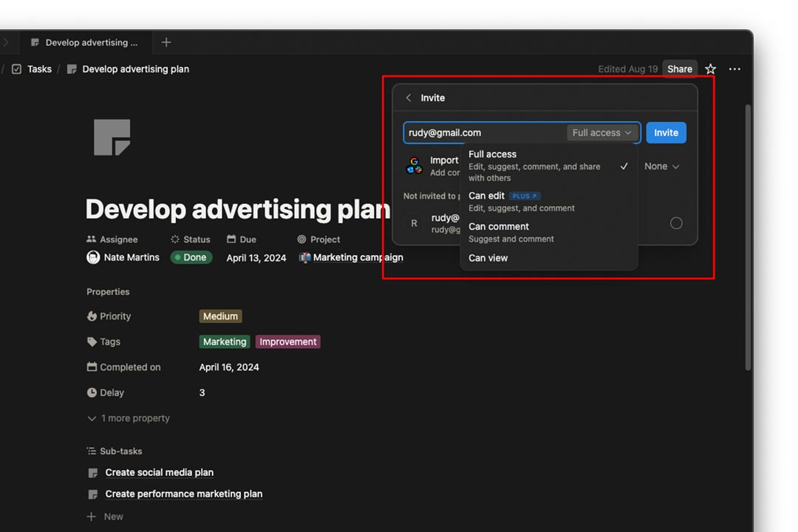Viewport: 798px width, 532px height.
Task: Click the Delay value 3
Action: coord(202,392)
